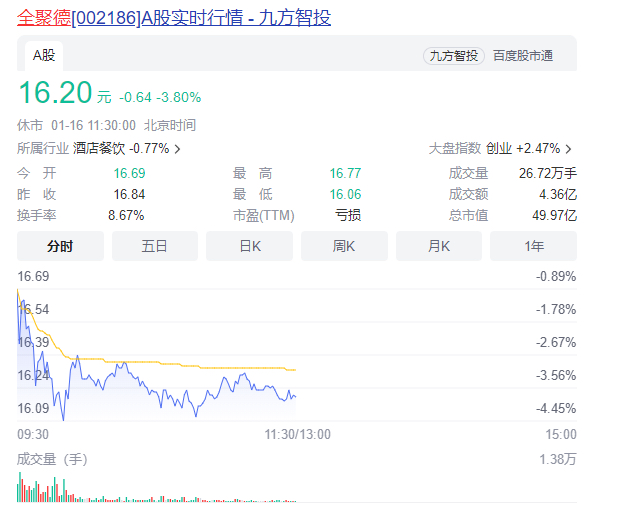Click the volume bars at market open
This screenshot has width=638, height=511.
click(20, 488)
